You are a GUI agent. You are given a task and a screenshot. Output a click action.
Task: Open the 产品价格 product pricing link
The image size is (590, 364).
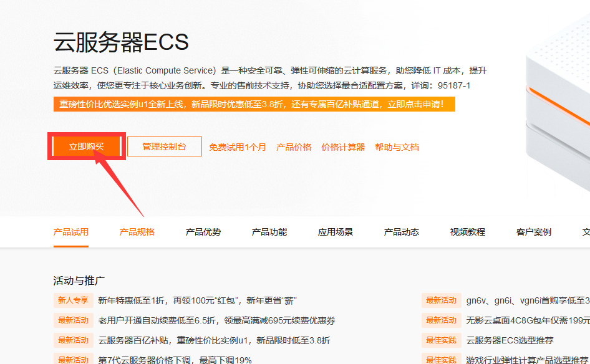click(294, 147)
